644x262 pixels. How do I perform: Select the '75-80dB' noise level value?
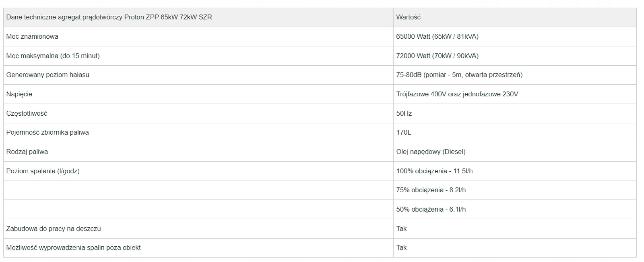[x=459, y=75]
